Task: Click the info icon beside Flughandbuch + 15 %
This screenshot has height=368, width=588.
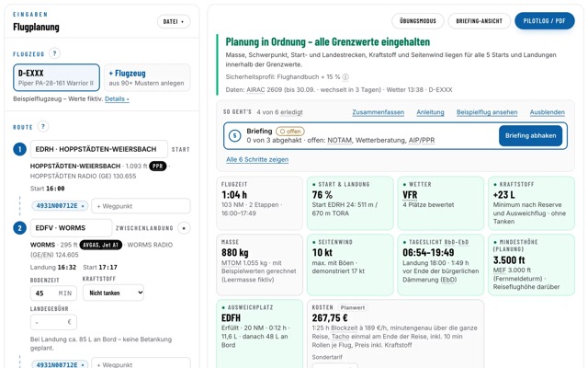Action: [345, 77]
